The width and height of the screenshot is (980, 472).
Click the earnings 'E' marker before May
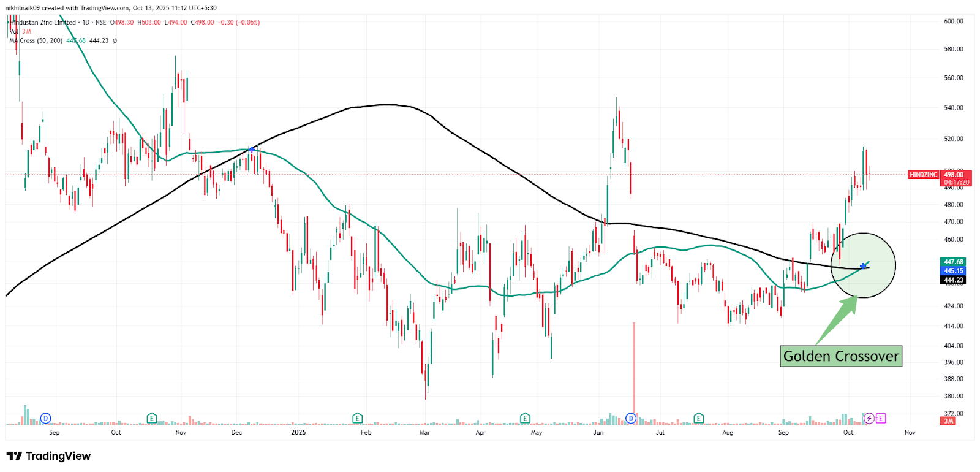(525, 419)
